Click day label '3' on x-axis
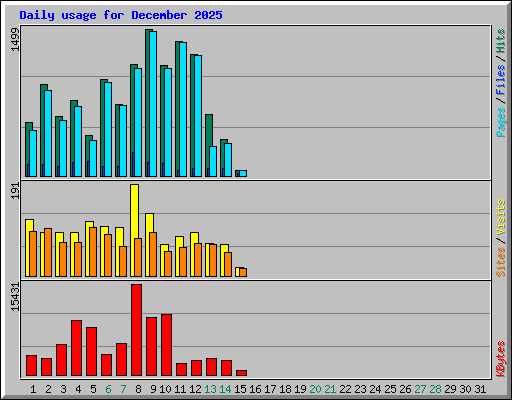 point(63,389)
